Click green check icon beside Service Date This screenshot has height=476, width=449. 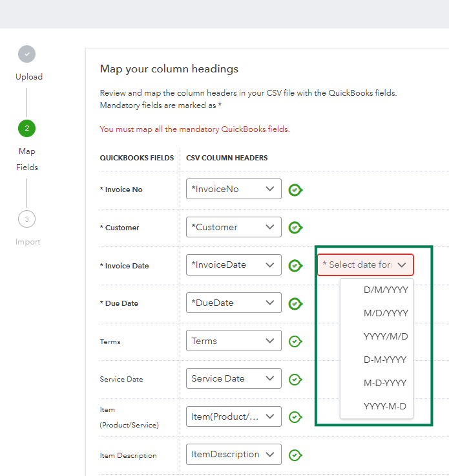pyautogui.click(x=295, y=380)
